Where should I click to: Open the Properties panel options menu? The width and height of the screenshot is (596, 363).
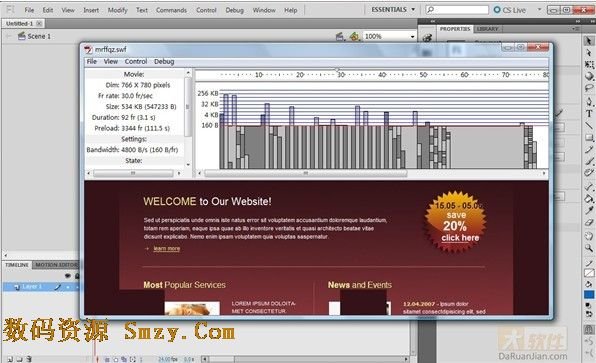click(575, 29)
